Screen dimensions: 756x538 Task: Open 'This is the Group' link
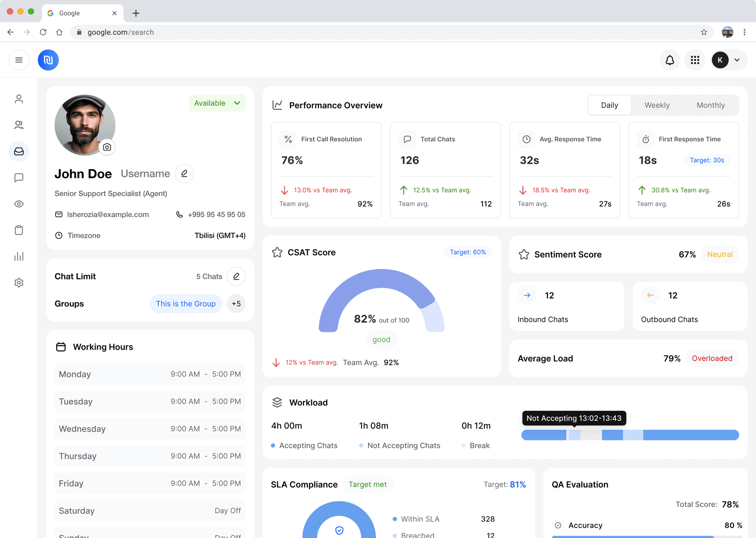(x=186, y=304)
